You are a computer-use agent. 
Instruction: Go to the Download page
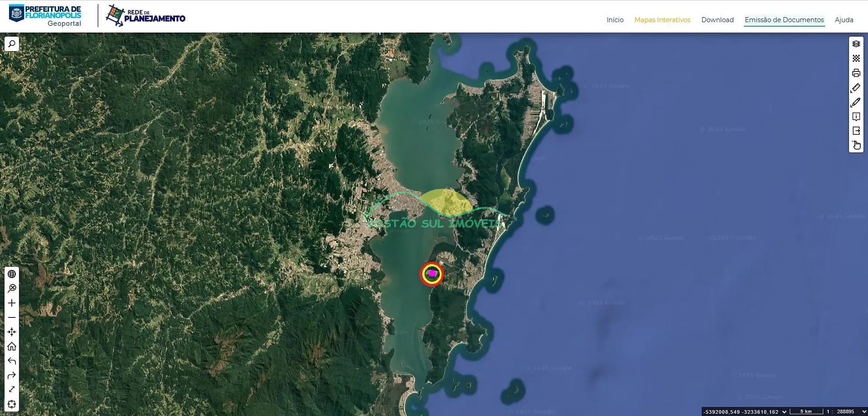pyautogui.click(x=717, y=20)
